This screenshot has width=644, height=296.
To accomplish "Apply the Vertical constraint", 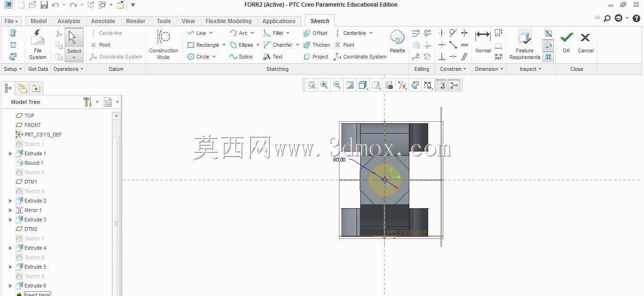I will point(441,33).
